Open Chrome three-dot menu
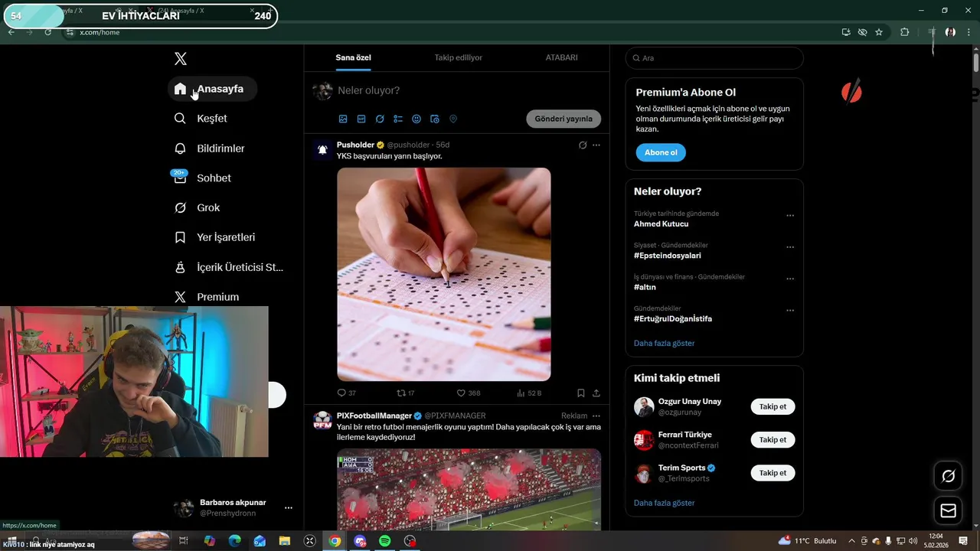Viewport: 980px width, 551px height. (x=970, y=32)
